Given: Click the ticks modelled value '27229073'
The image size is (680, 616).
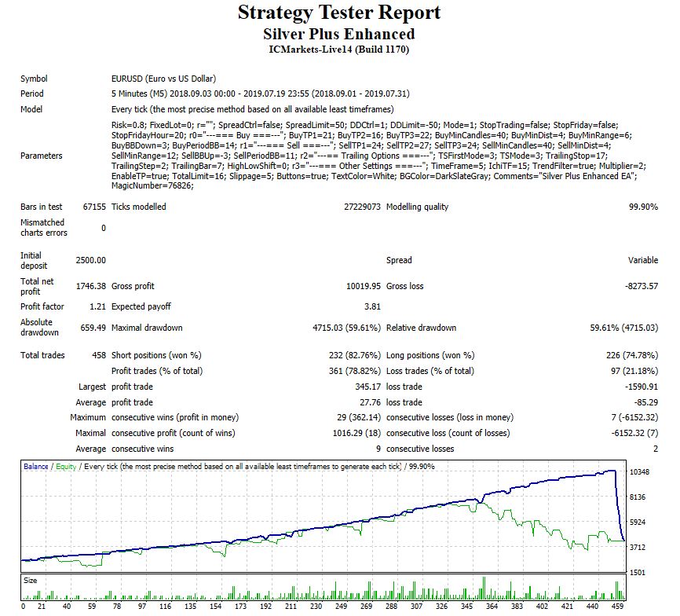Looking at the screenshot, I should tap(362, 207).
